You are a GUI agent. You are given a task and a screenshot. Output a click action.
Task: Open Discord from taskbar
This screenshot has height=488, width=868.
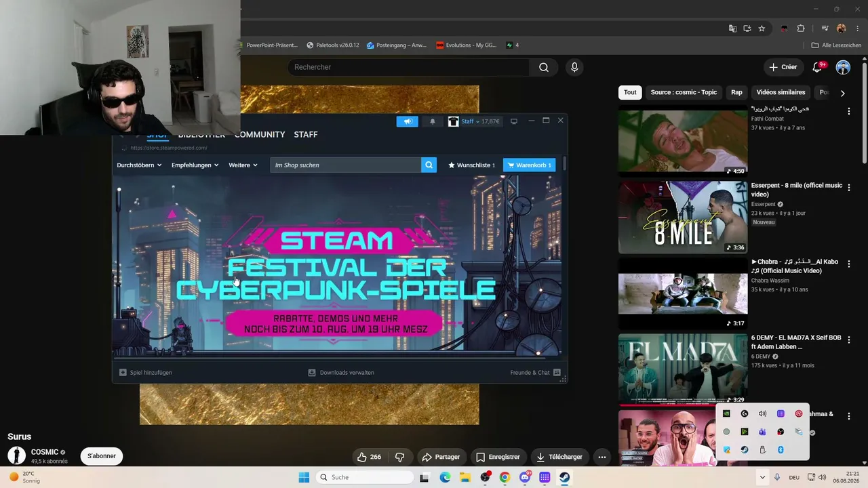point(525,477)
